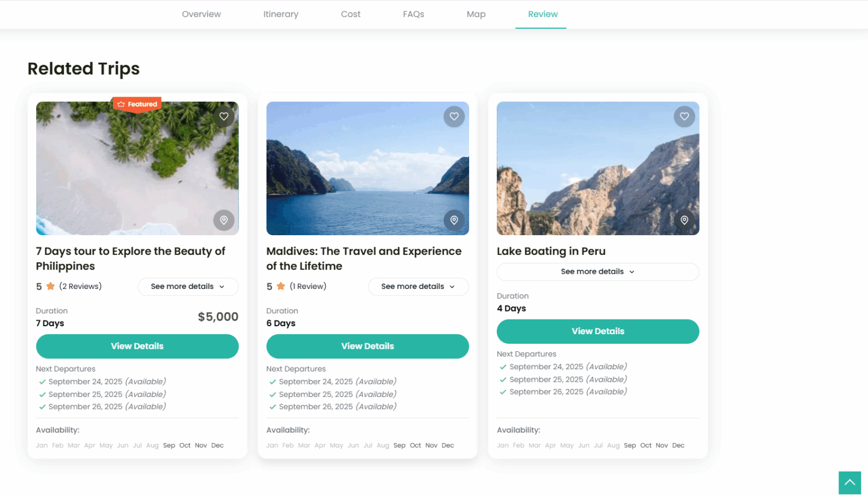Select Oct in the Peru availability calendar
This screenshot has height=497, width=868.
(645, 445)
